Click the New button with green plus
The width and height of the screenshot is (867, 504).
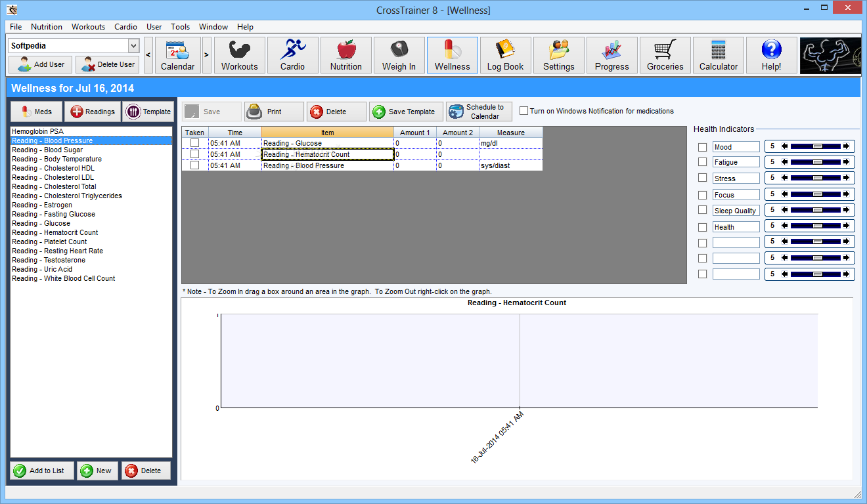pyautogui.click(x=97, y=471)
